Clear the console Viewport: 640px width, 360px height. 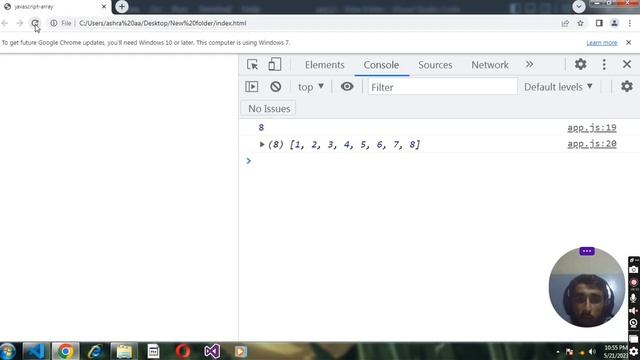[x=276, y=87]
